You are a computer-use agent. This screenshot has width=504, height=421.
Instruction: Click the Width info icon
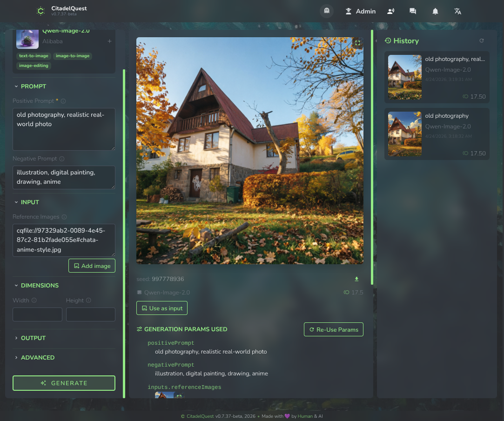[x=34, y=300]
